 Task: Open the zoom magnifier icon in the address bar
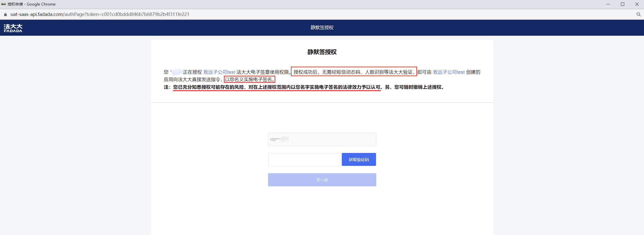tap(638, 14)
